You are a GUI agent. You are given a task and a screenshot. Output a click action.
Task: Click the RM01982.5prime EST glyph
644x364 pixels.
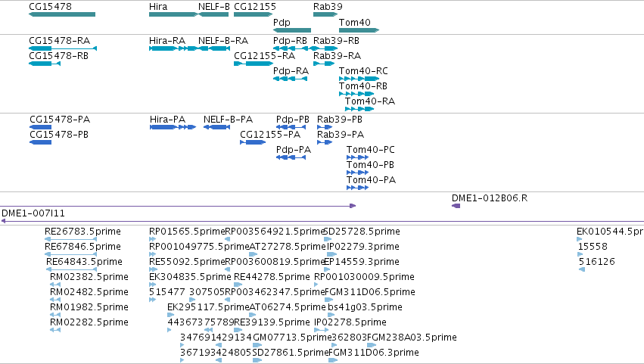tap(55, 315)
